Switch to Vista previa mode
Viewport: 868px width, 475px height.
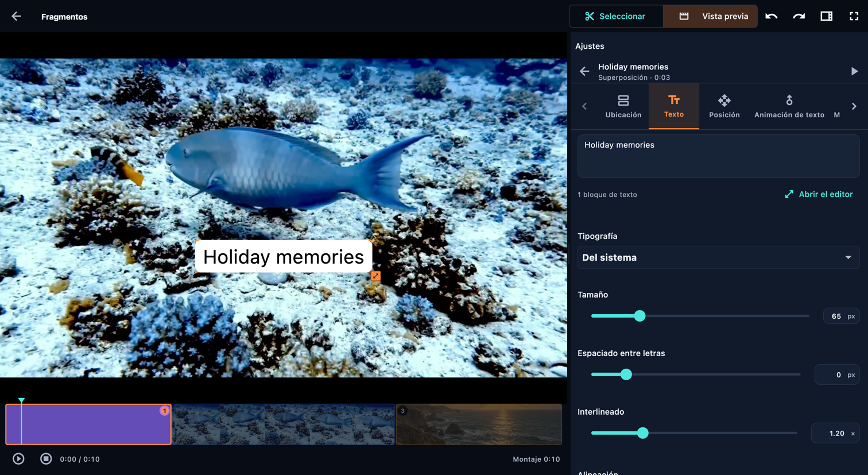(x=710, y=17)
